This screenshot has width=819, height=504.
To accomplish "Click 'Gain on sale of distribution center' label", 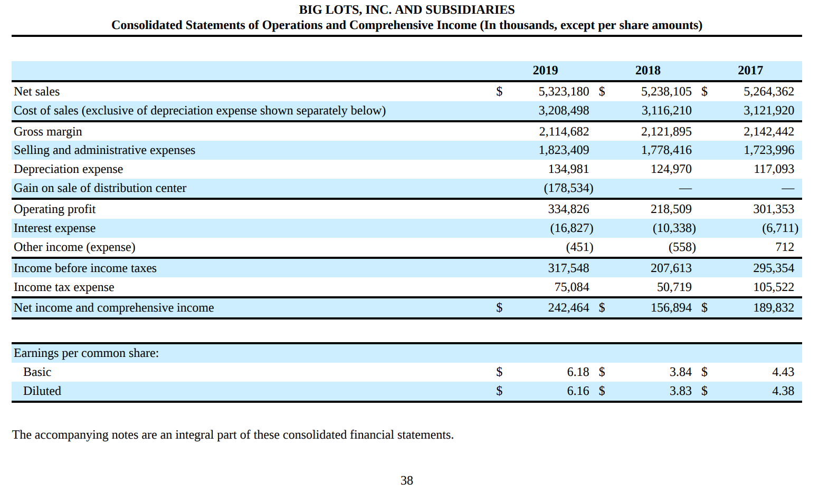I will tap(100, 188).
